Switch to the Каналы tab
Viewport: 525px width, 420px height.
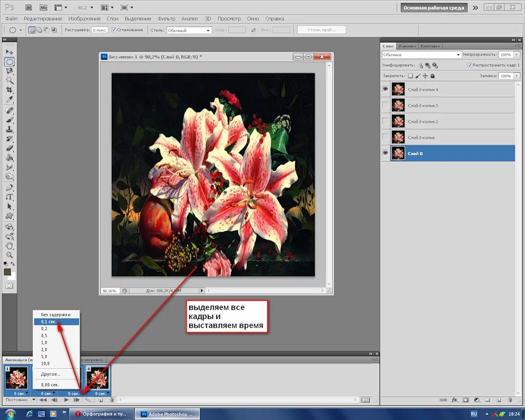pos(407,46)
